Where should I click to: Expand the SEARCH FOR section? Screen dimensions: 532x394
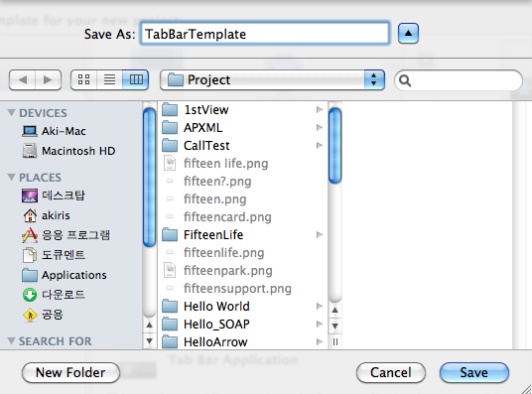(x=11, y=340)
